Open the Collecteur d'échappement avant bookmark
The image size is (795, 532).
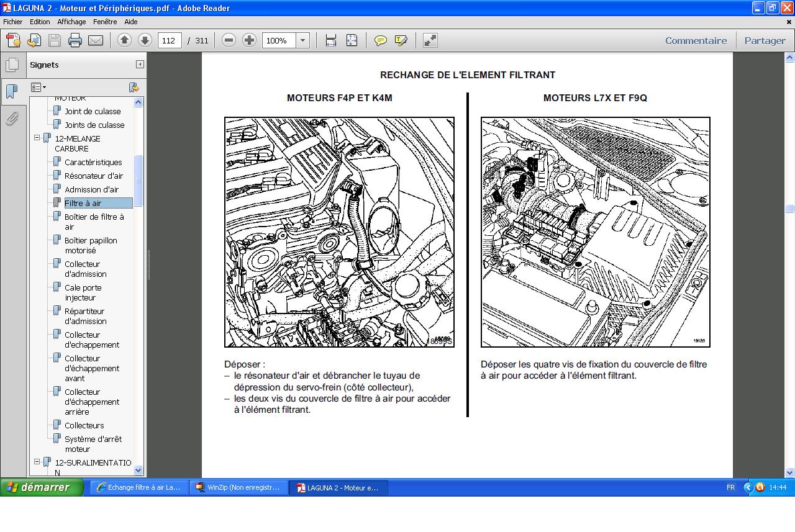point(92,368)
